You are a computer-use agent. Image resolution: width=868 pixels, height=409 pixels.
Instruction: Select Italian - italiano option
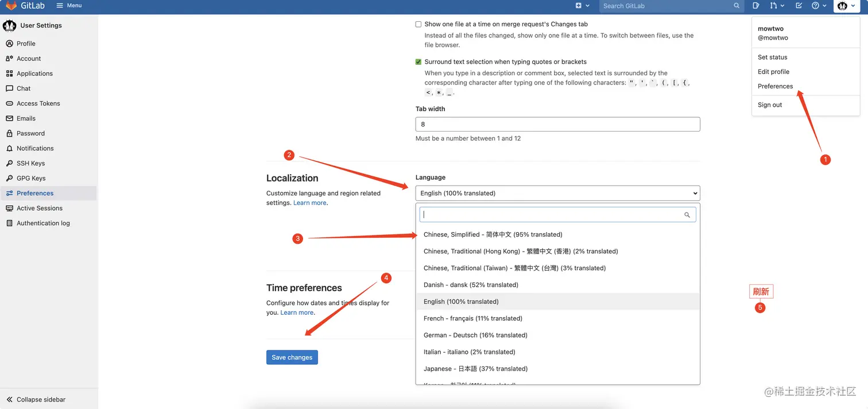(x=557, y=352)
